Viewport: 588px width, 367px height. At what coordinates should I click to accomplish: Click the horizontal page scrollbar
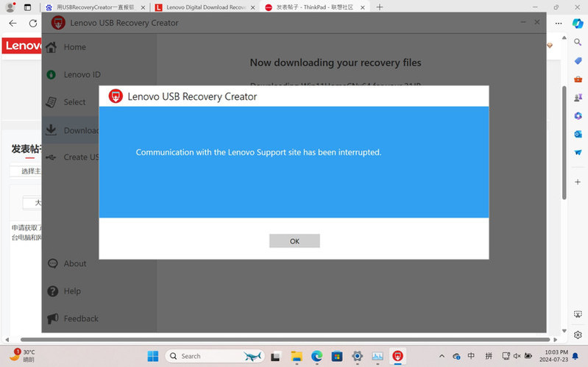pyautogui.click(x=285, y=340)
